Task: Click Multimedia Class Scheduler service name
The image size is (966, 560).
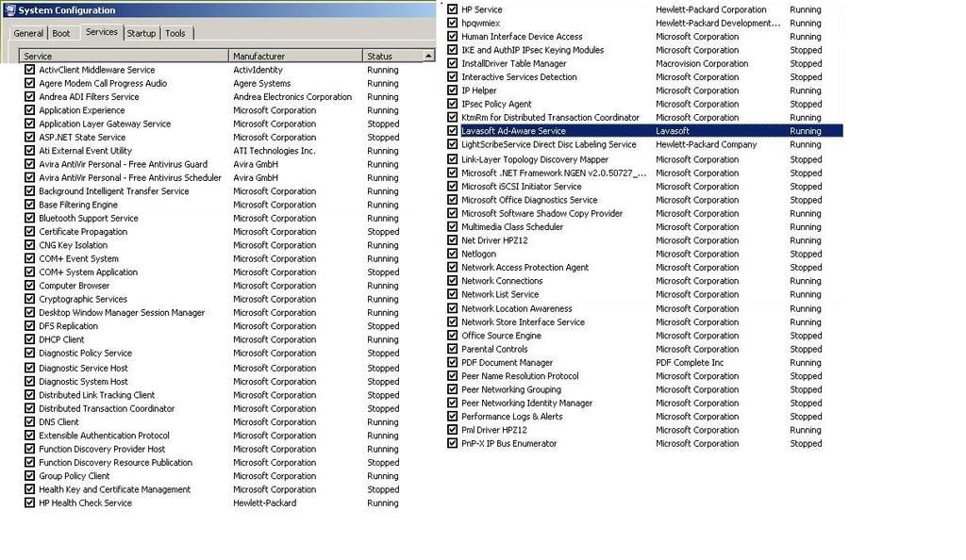Action: click(x=512, y=226)
